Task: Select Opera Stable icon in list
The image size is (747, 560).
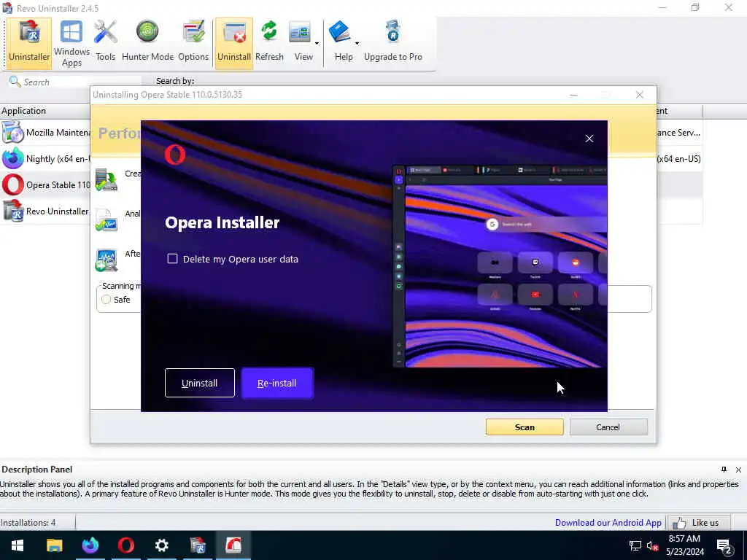Action: [x=13, y=184]
